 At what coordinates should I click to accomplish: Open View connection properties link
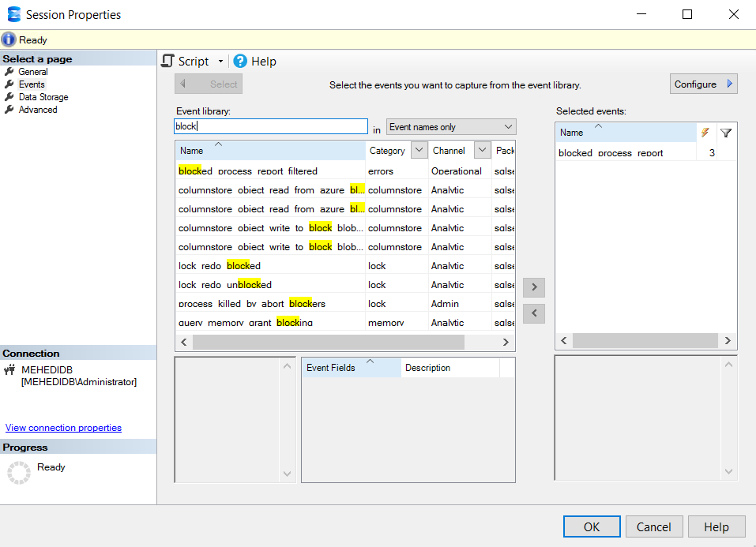[x=63, y=428]
